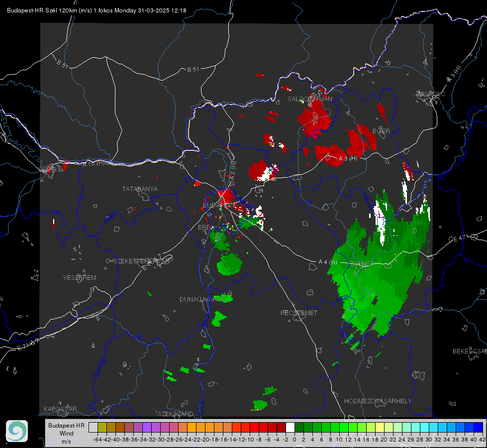Click the A 2 (H) road label

click(233, 171)
